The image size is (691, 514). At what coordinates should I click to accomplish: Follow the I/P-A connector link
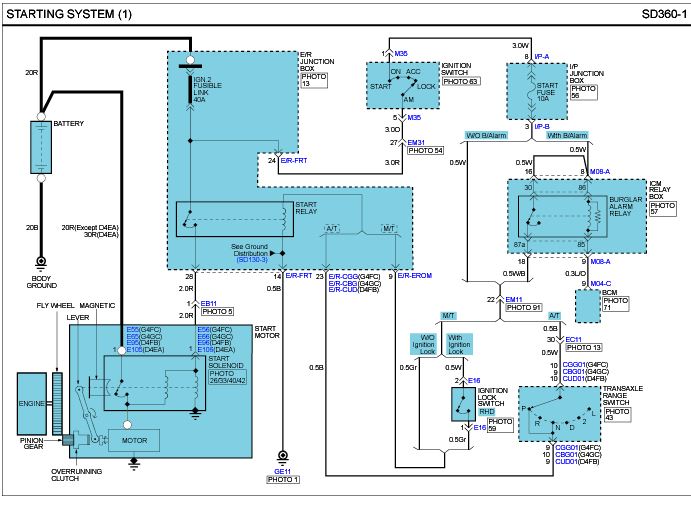point(542,57)
